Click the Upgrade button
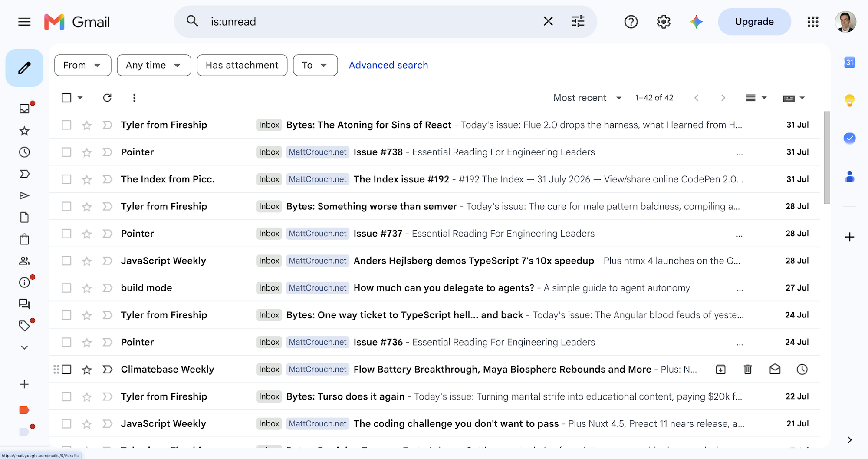This screenshot has width=868, height=459. (754, 22)
